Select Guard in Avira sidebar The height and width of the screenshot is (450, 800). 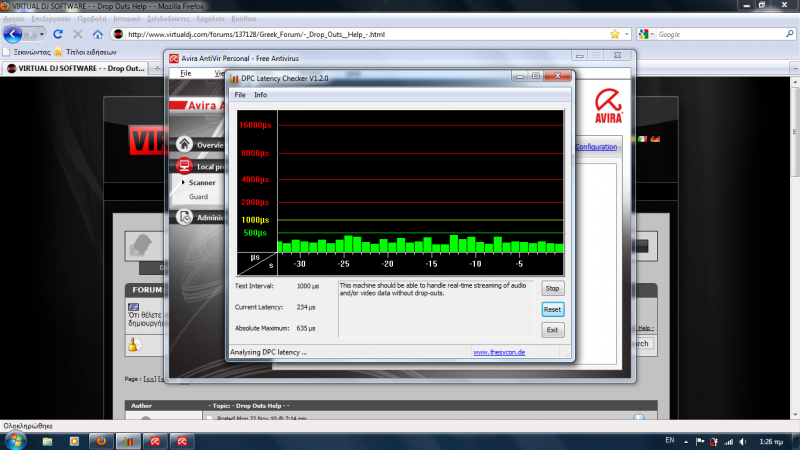[198, 197]
